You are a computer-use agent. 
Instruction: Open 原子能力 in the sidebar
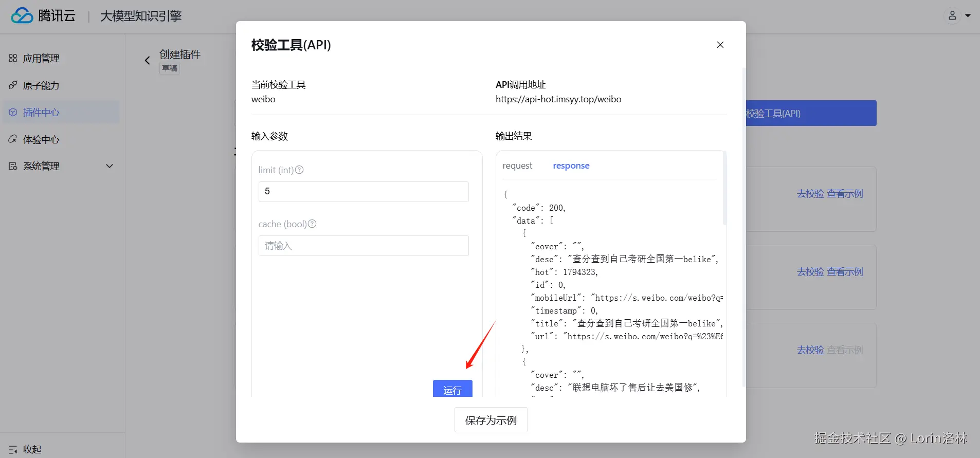[41, 86]
